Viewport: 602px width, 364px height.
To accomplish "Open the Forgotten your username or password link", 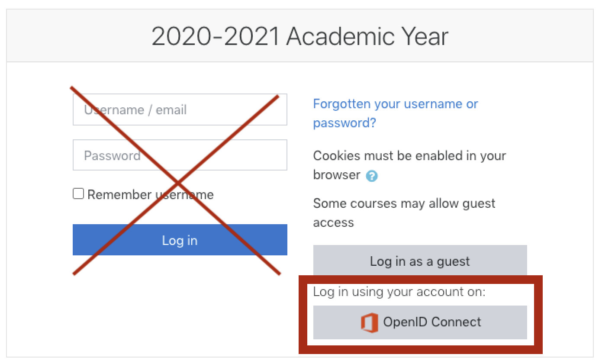I will click(x=395, y=104).
